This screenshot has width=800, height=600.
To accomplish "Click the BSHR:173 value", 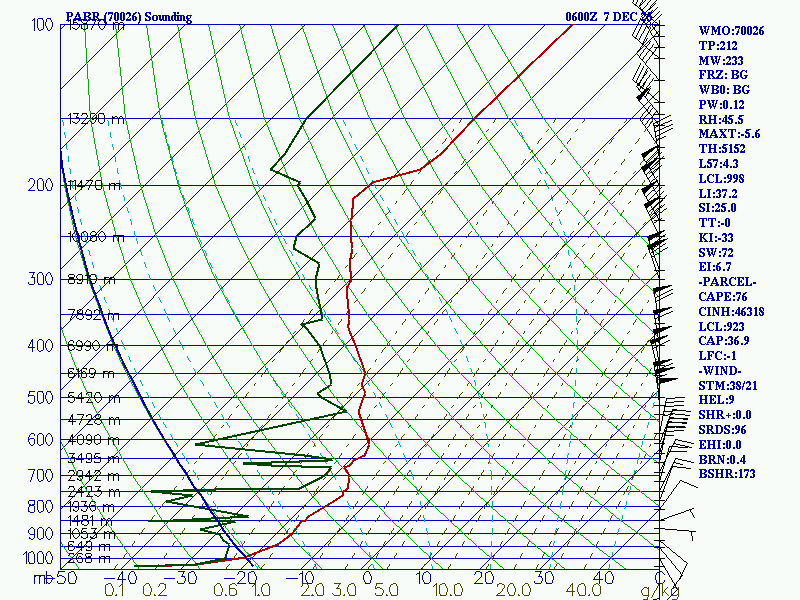I will (x=727, y=474).
